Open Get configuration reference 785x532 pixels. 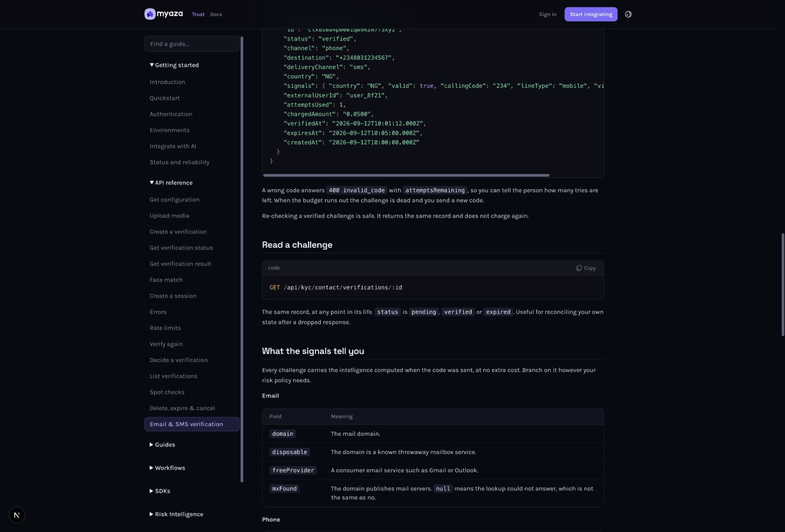174,200
